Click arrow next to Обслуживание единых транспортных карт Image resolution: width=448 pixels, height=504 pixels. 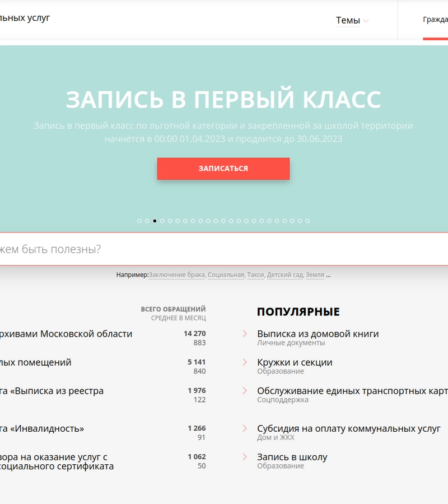(x=245, y=391)
